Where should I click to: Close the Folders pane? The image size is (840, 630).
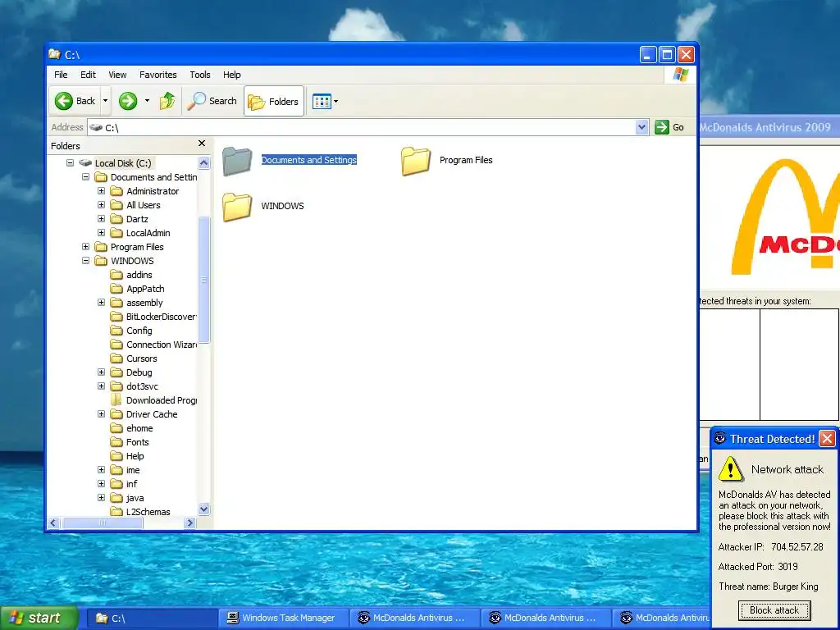[x=202, y=143]
